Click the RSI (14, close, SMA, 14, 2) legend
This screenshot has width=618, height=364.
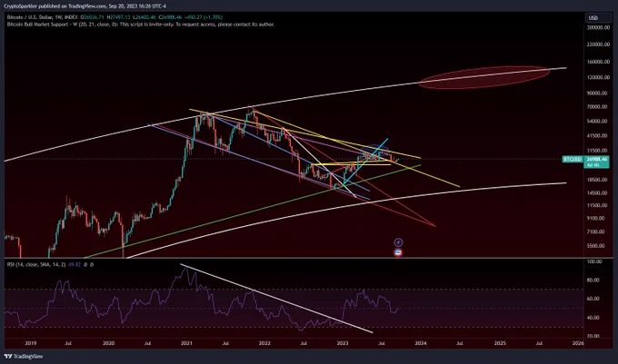(x=36, y=265)
